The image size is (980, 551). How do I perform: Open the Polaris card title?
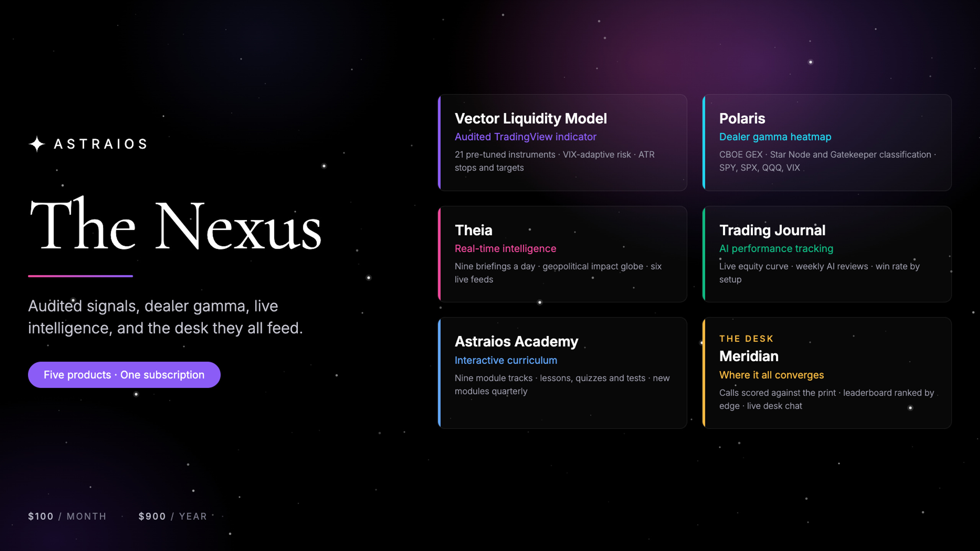click(742, 119)
